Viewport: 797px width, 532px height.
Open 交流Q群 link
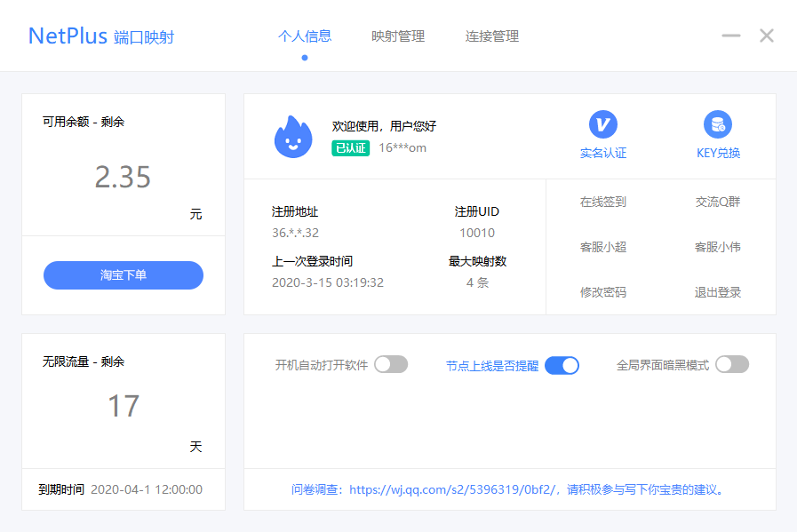tap(717, 202)
